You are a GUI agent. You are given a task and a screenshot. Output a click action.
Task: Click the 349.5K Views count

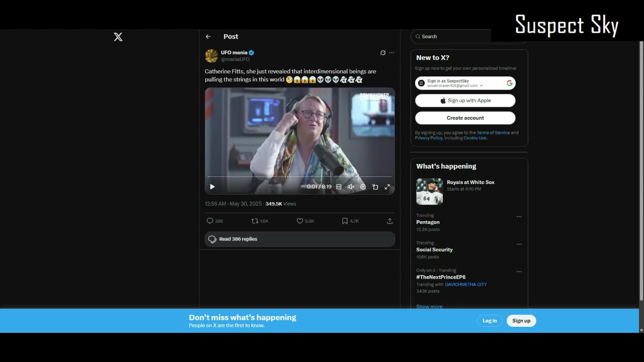point(281,204)
